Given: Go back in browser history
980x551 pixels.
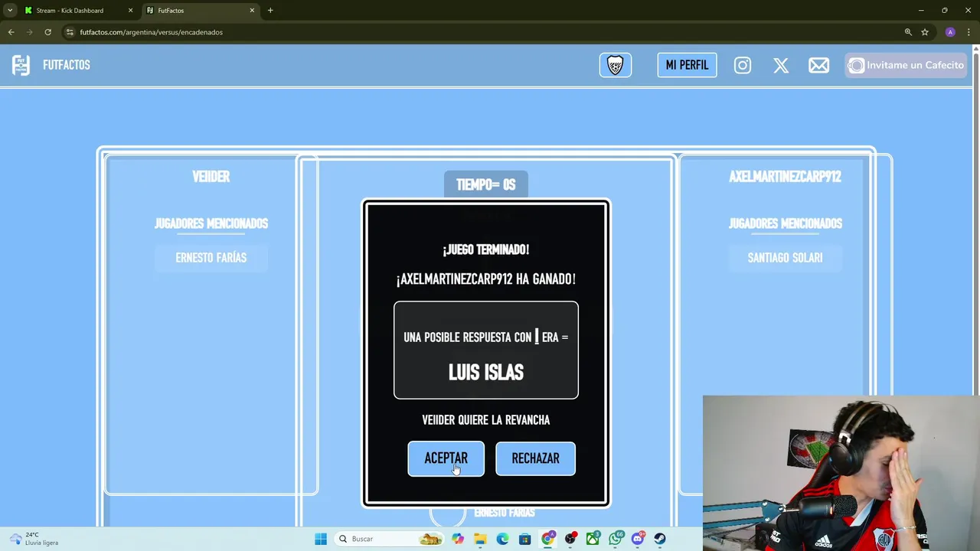Looking at the screenshot, I should (11, 32).
